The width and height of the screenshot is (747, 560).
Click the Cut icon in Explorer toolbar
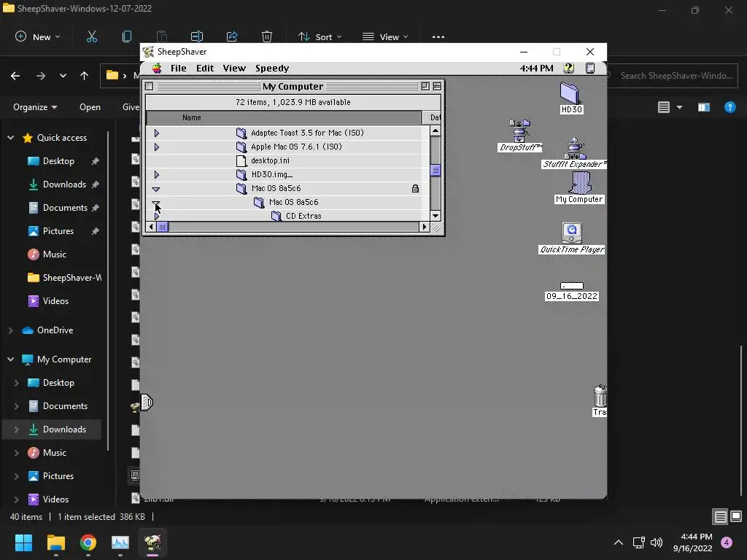pos(91,36)
